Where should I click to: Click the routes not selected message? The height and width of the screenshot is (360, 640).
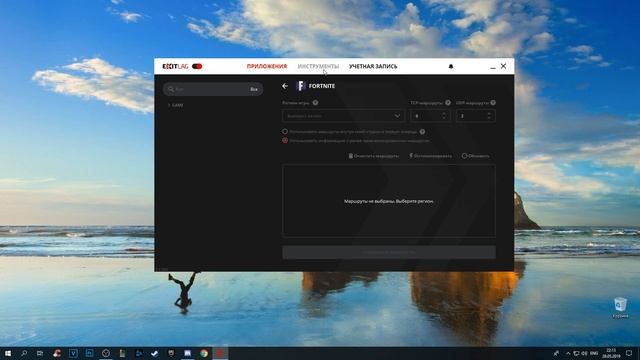pyautogui.click(x=389, y=201)
